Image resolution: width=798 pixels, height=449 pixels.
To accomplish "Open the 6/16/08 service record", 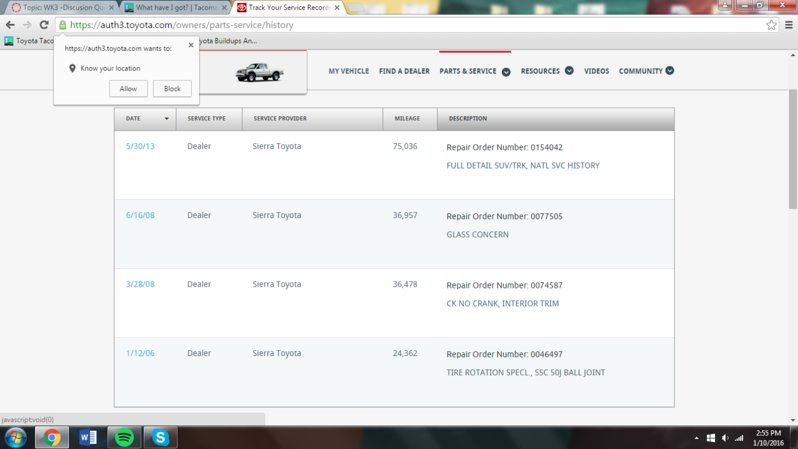I will click(x=140, y=215).
